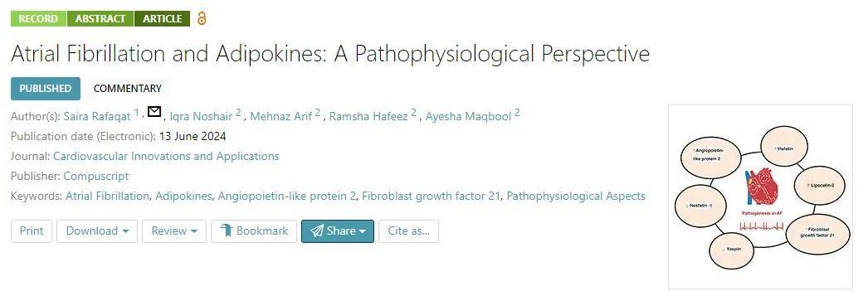
Task: Open the ARTICLE tab
Action: click(x=162, y=19)
